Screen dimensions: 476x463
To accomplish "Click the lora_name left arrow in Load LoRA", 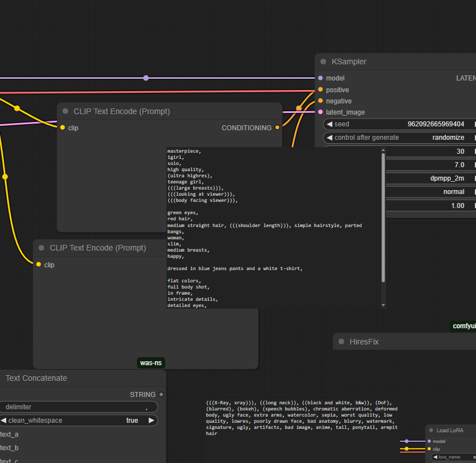I will pyautogui.click(x=435, y=457).
